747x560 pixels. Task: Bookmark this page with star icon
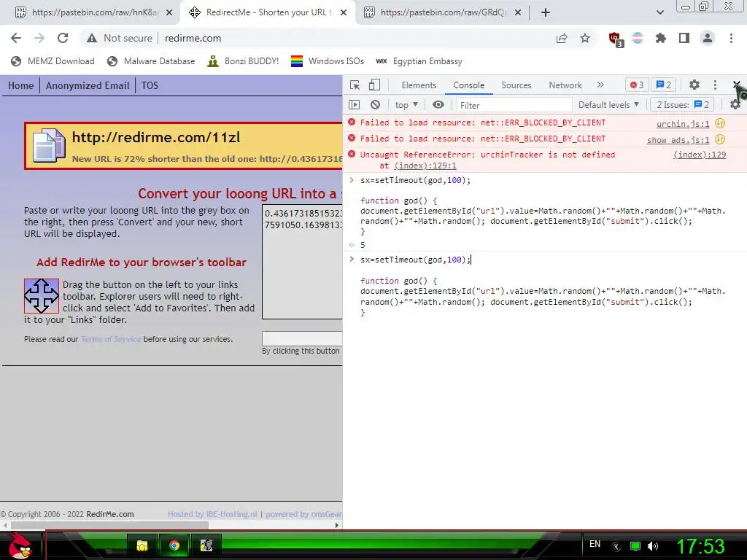tap(585, 38)
